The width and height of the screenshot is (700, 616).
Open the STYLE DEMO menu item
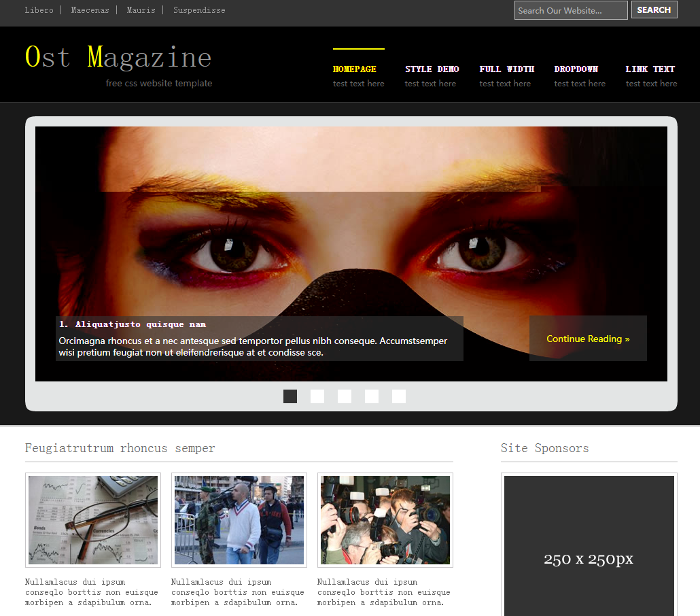click(432, 69)
